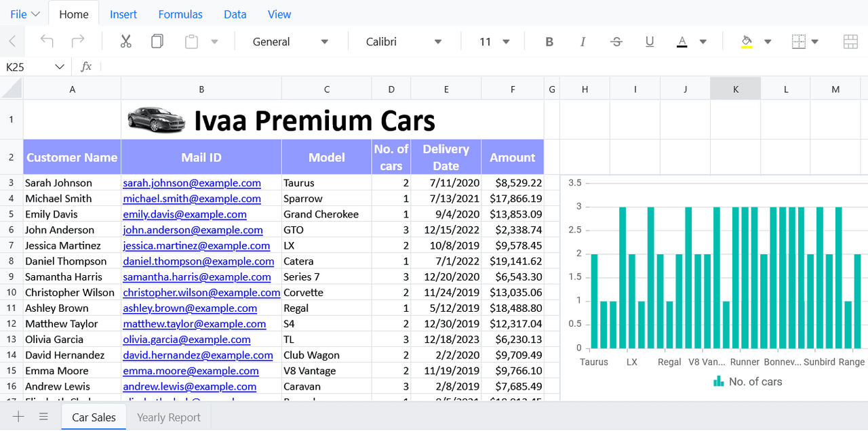Open borders options dropdown arrow
The height and width of the screenshot is (431, 868).
tap(815, 42)
